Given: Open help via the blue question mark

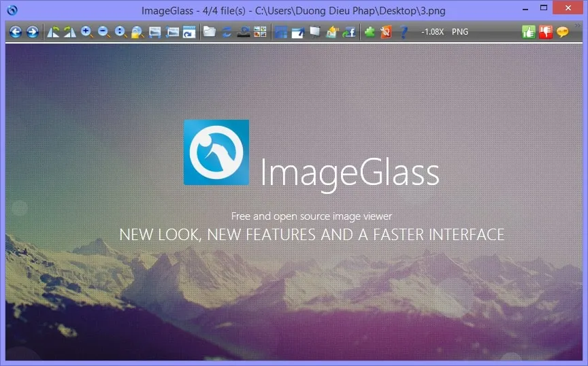Looking at the screenshot, I should [404, 32].
